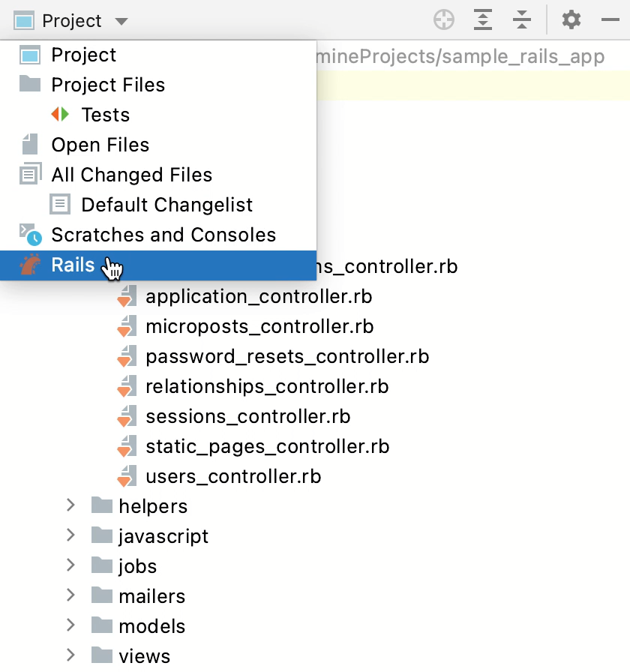Image resolution: width=630 pixels, height=672 pixels.
Task: Pick the Tests scope option
Action: coord(105,115)
